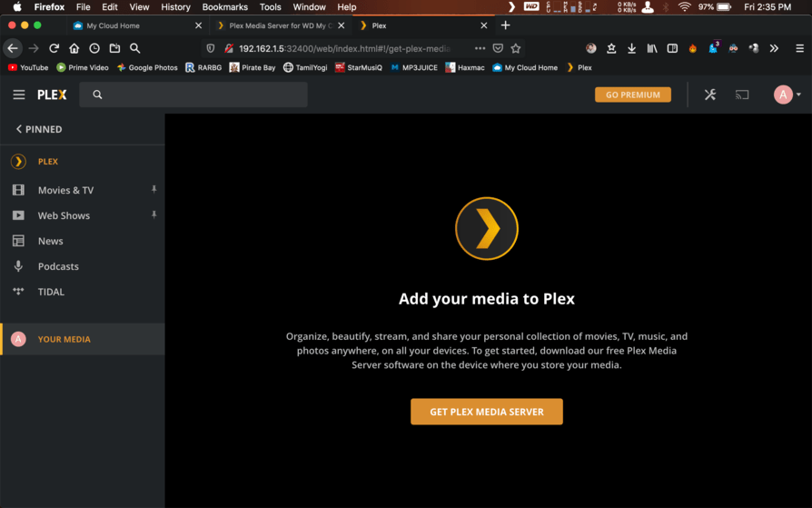Open YouTube bookmark
The height and width of the screenshot is (508, 812).
pos(28,67)
